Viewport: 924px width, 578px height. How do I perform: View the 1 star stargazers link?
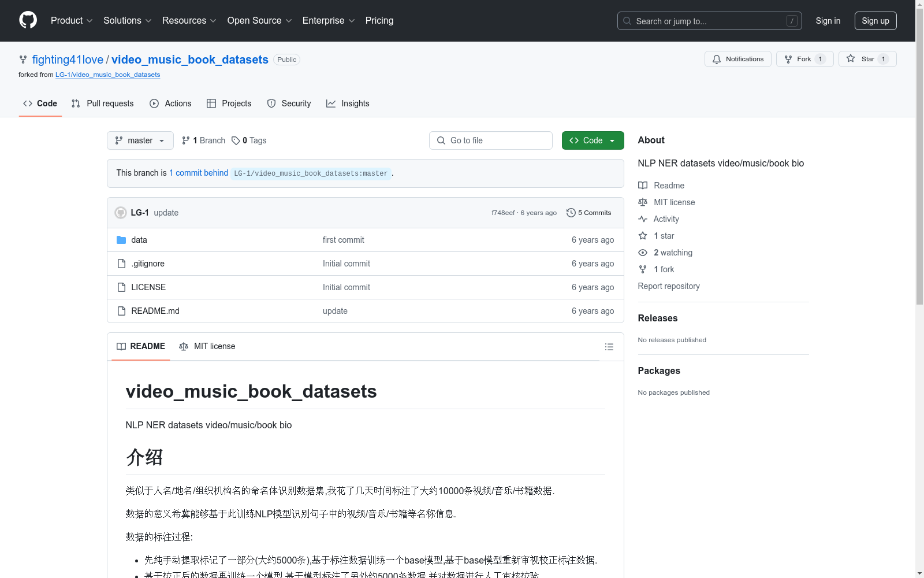[656, 236]
